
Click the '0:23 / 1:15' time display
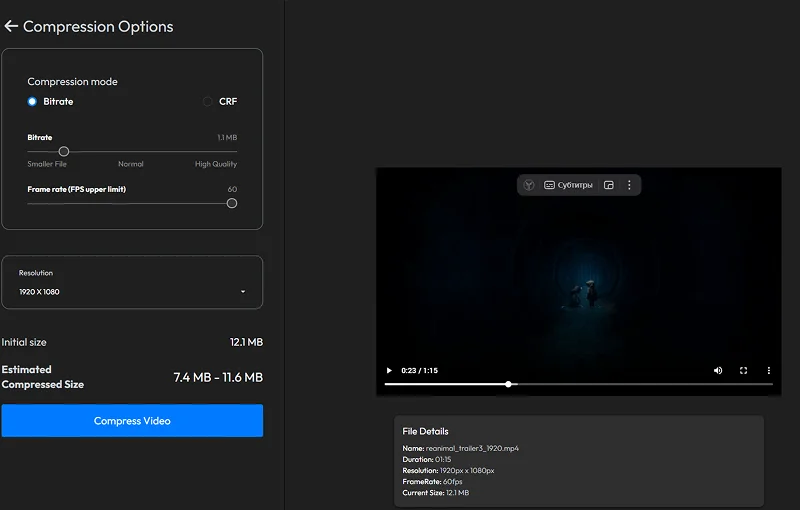point(419,371)
